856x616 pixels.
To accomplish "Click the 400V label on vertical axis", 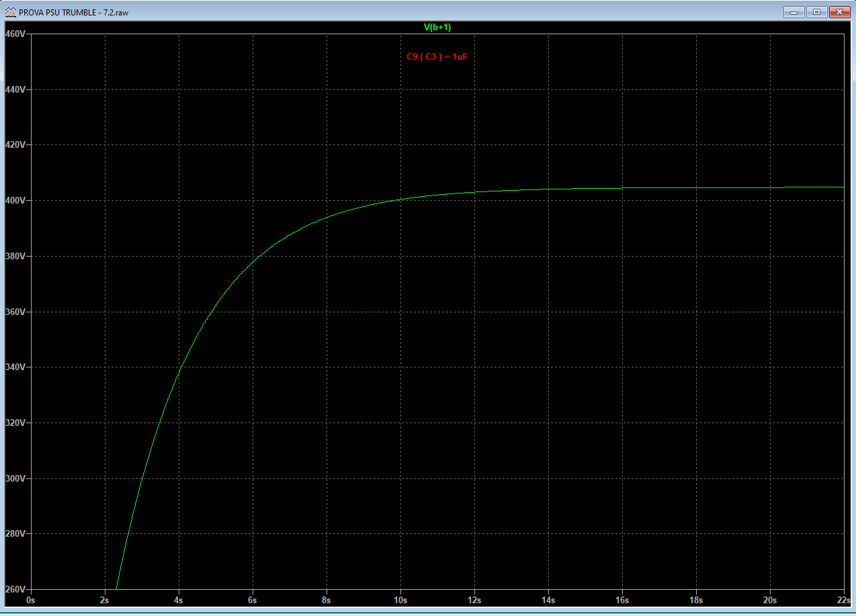I will (14, 200).
